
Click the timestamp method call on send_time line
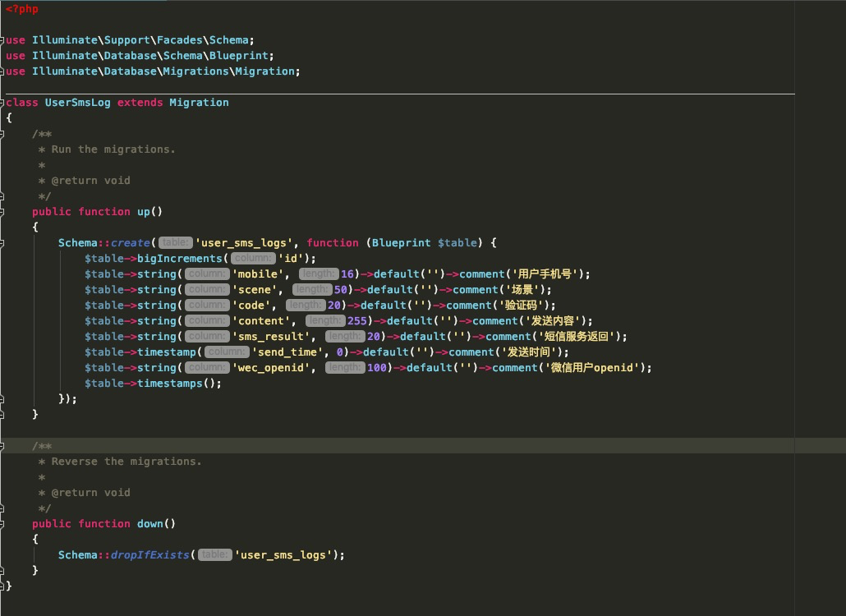166,353
